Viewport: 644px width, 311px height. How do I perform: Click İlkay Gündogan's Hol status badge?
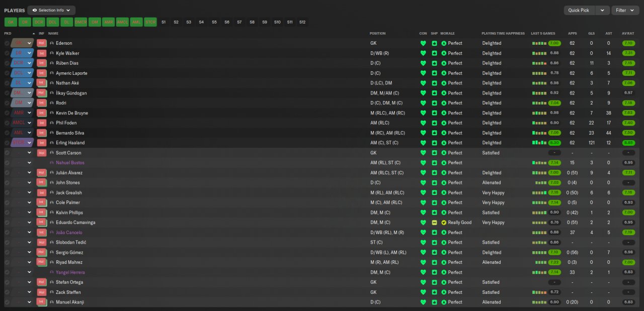pyautogui.click(x=42, y=93)
